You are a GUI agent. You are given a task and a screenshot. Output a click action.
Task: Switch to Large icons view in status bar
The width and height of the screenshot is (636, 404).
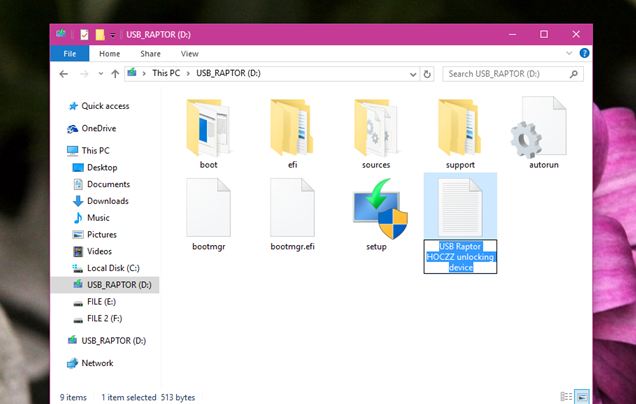click(582, 396)
